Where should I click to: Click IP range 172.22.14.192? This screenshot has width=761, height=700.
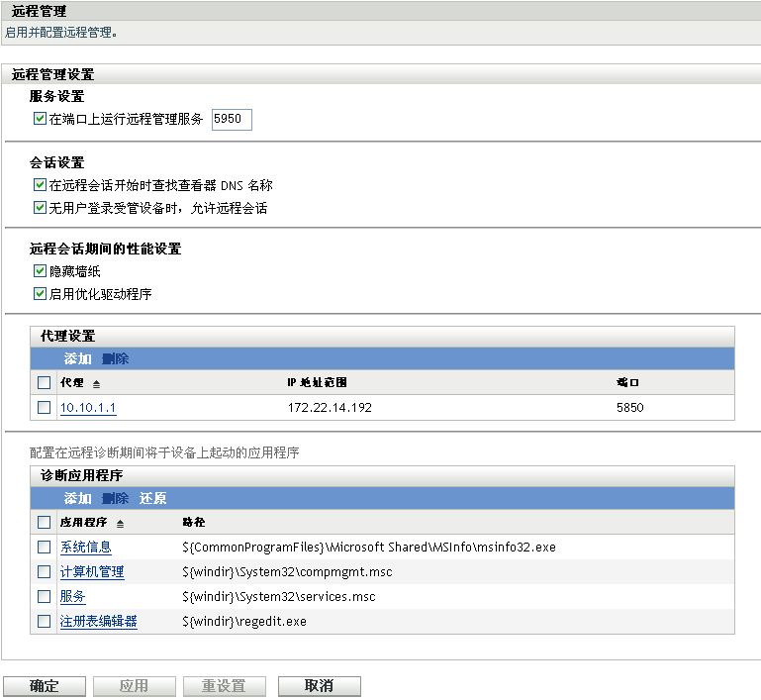pos(330,407)
